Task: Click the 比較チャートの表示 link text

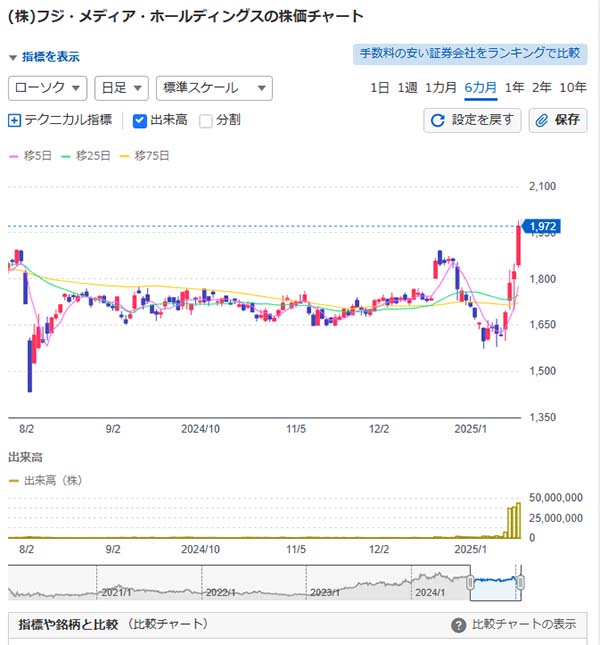Action: coord(524,624)
